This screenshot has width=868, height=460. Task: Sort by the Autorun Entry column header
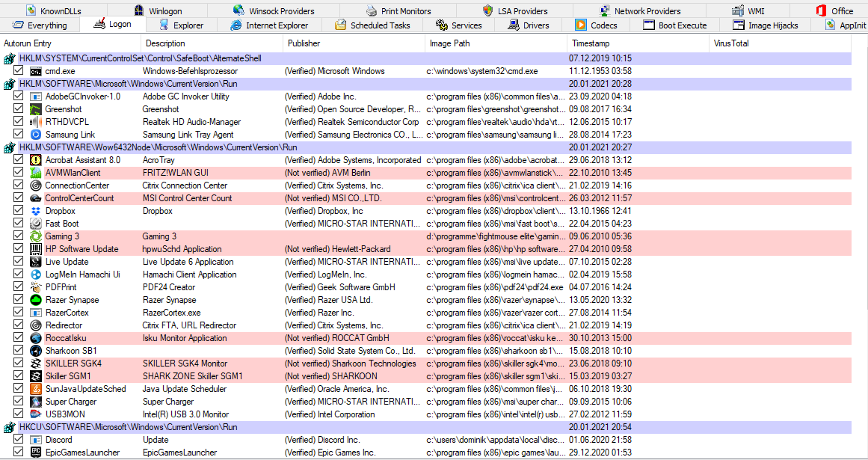pos(71,43)
